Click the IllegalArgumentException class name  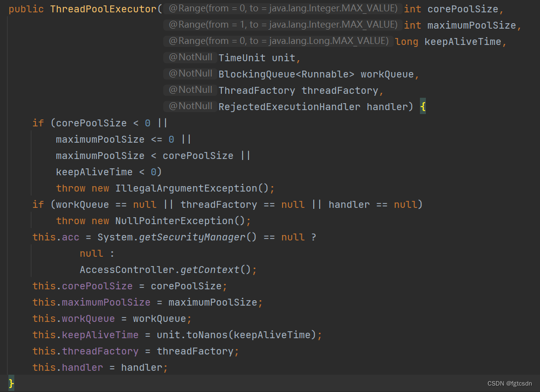pos(186,188)
